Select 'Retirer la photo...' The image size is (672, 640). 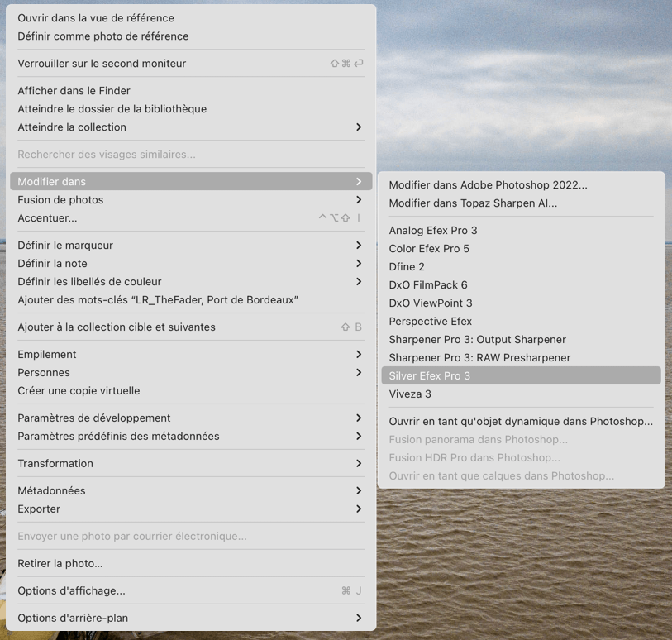tap(191, 563)
